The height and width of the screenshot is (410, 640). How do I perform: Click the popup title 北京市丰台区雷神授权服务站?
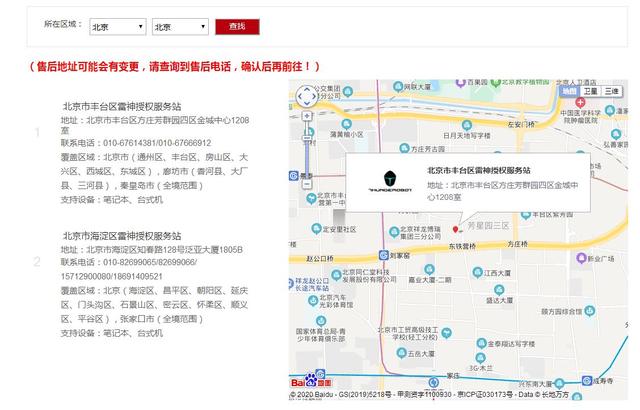(x=479, y=171)
